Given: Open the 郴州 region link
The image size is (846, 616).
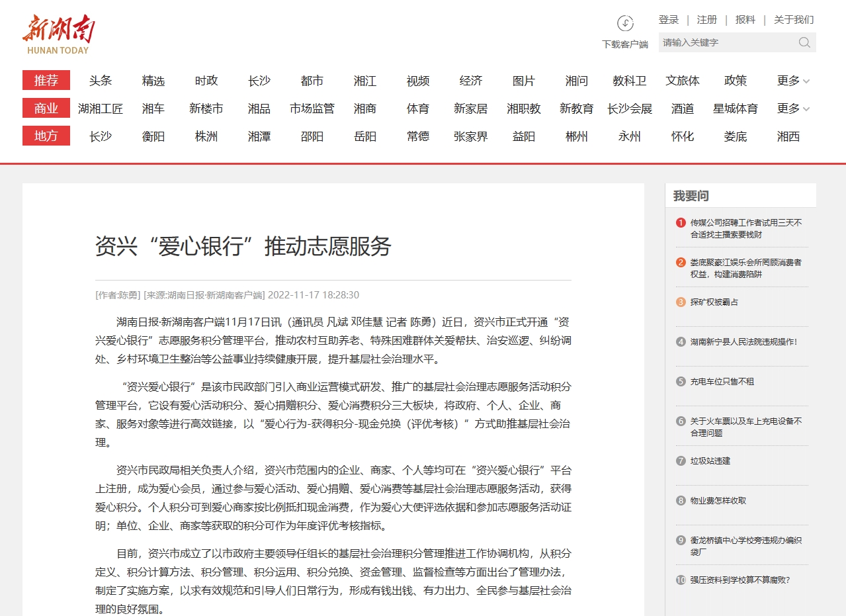Looking at the screenshot, I should (x=577, y=136).
